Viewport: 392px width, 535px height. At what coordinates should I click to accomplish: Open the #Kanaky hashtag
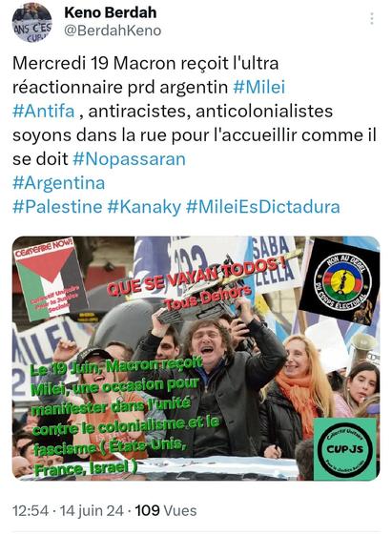[x=144, y=207]
